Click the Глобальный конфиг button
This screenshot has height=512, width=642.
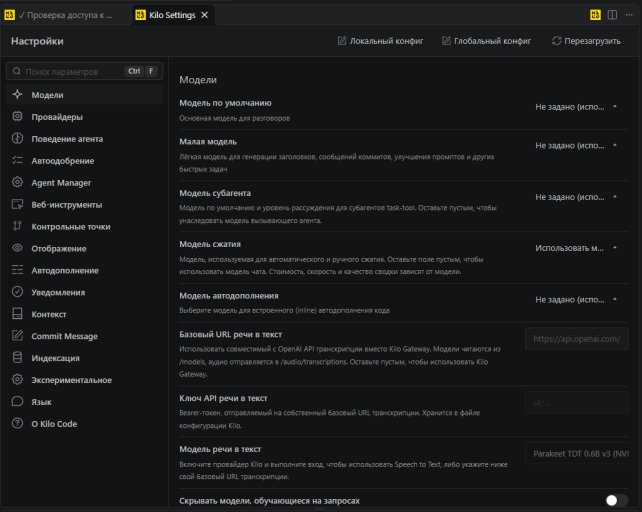pos(486,41)
